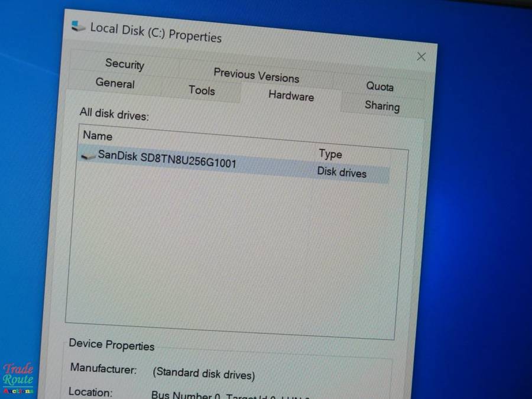Select the General tab
532x399 pixels.
pos(115,83)
